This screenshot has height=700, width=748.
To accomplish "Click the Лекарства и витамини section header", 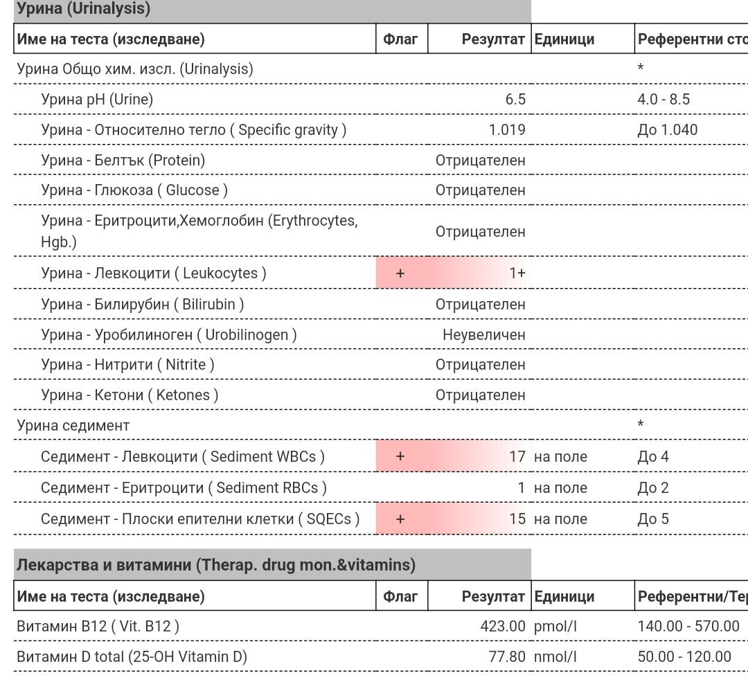I will pos(215,565).
